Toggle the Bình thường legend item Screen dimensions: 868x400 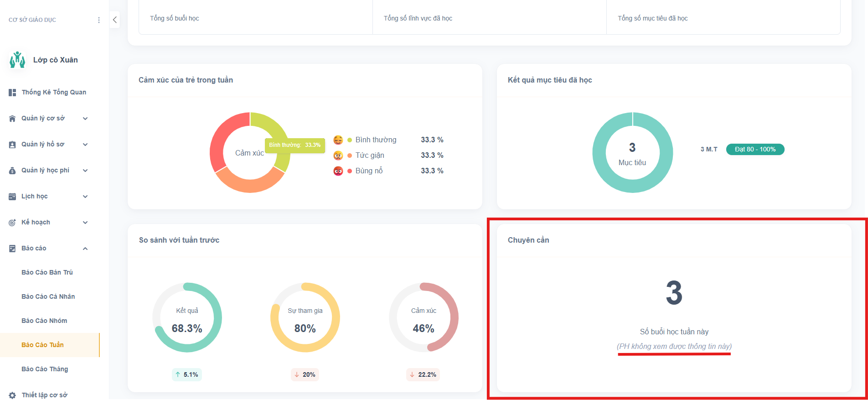coord(376,140)
